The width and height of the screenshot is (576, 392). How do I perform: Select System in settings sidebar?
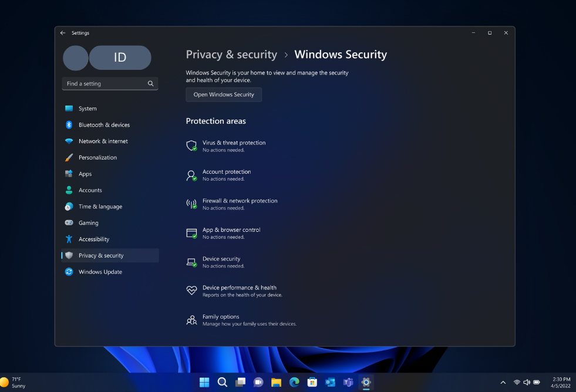110,109
